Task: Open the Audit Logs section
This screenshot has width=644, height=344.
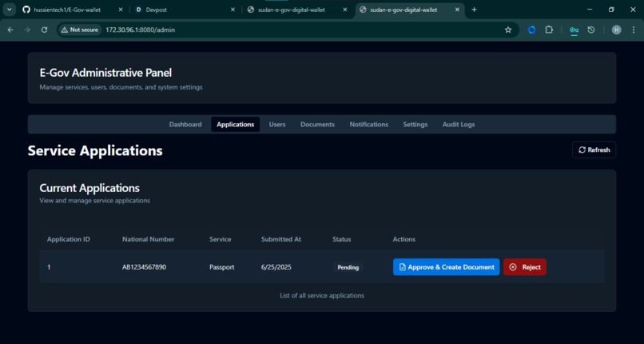Action: [x=459, y=124]
